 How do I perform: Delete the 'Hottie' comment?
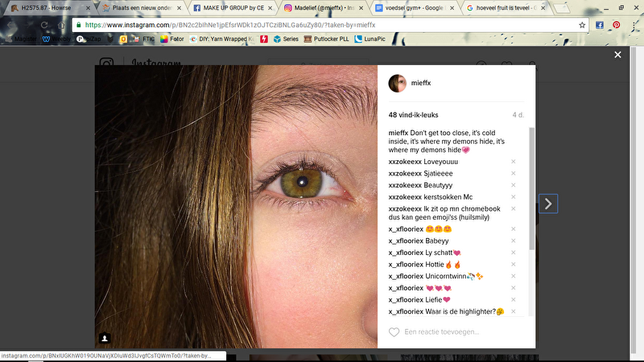513,265
